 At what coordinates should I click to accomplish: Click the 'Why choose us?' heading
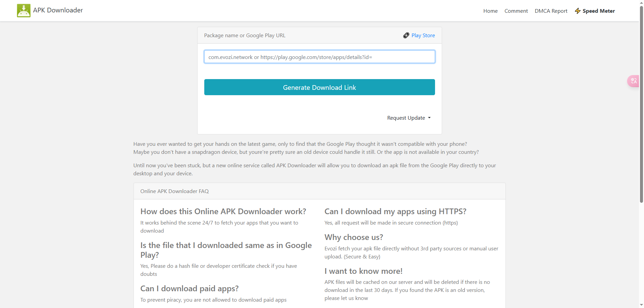[x=354, y=237]
